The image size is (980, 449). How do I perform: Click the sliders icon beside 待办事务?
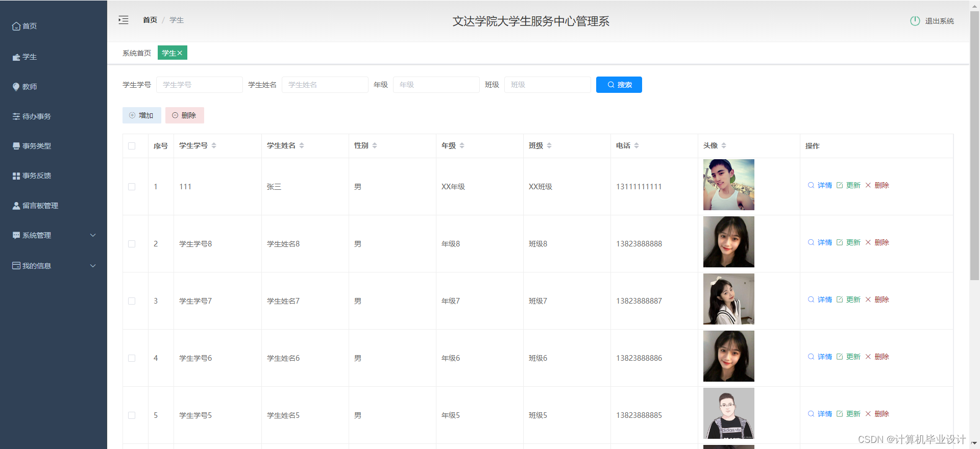[16, 116]
